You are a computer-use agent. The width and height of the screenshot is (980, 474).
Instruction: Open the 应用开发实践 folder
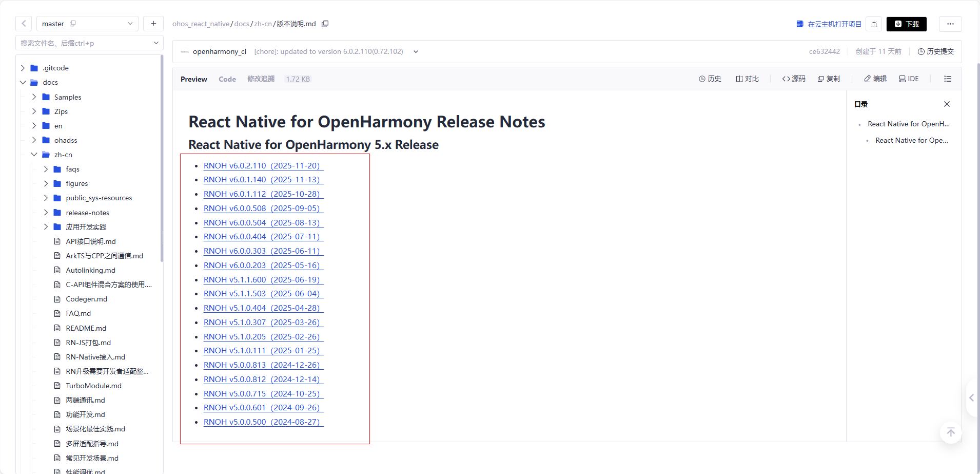click(86, 227)
